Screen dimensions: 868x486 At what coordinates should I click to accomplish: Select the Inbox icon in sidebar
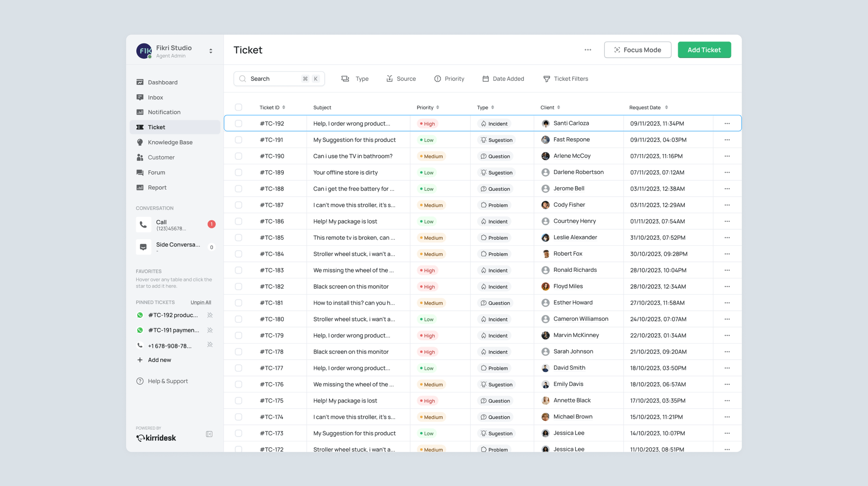(x=140, y=97)
